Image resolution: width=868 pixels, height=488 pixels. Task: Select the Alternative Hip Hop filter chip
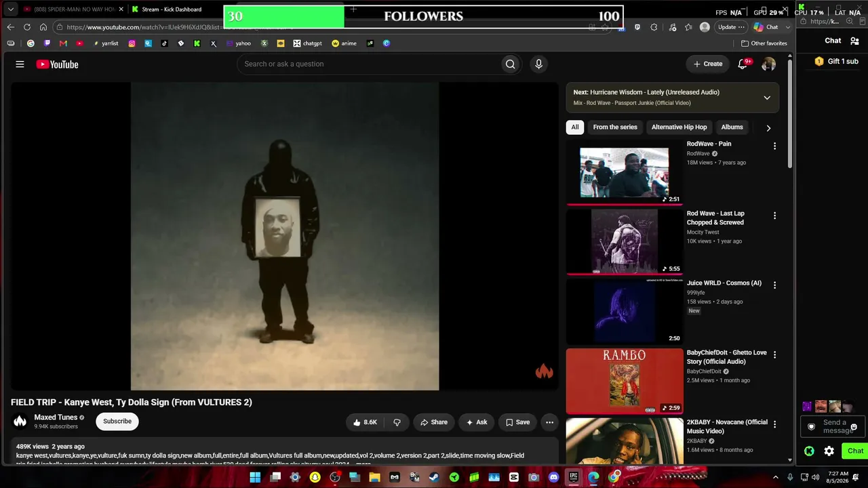point(679,127)
